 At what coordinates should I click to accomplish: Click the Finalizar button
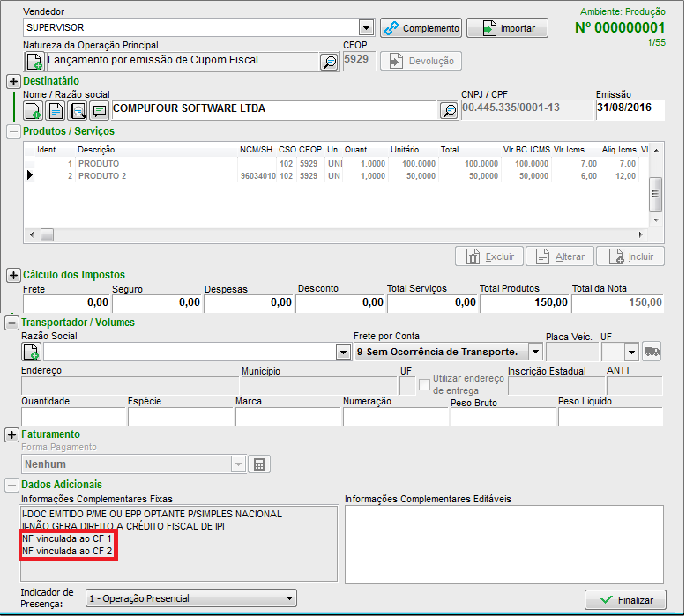click(x=626, y=600)
